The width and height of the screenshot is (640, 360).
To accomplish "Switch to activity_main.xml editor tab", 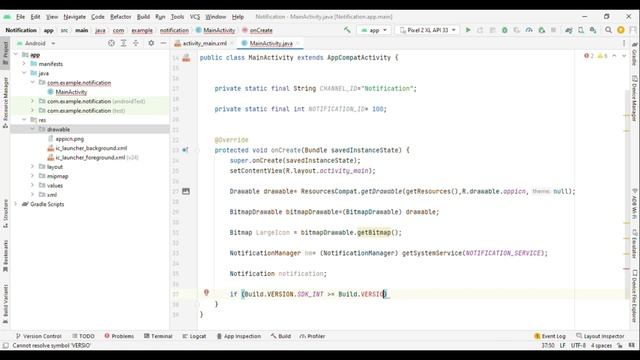I will click(204, 43).
